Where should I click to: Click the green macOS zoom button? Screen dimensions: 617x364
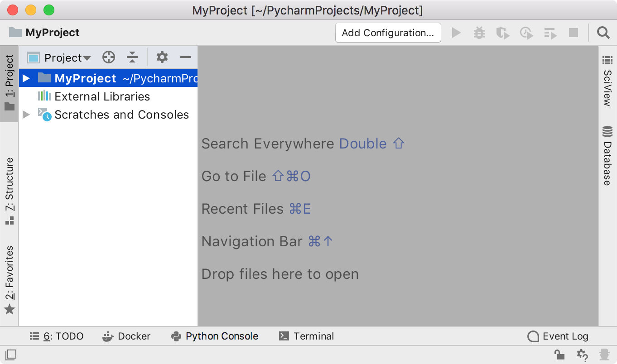(48, 10)
